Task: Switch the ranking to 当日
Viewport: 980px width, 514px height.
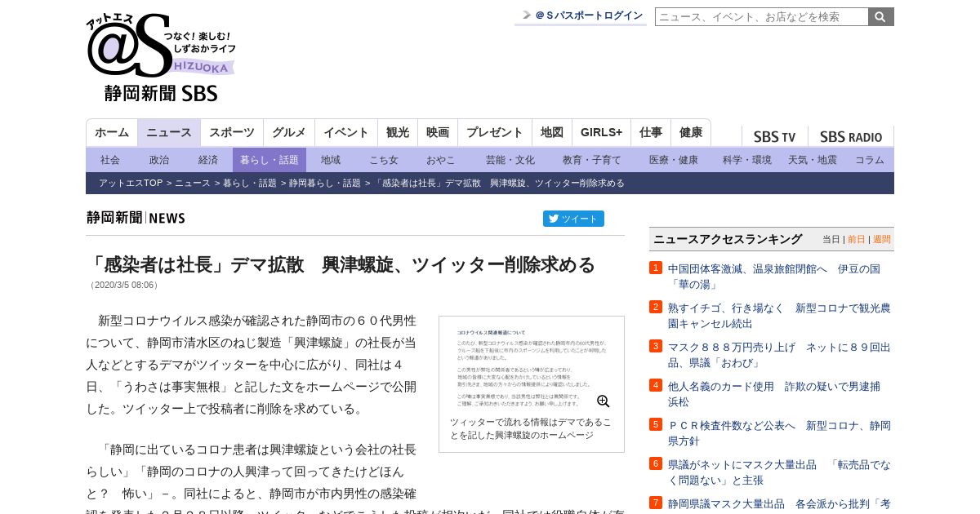Action: pyautogui.click(x=831, y=239)
